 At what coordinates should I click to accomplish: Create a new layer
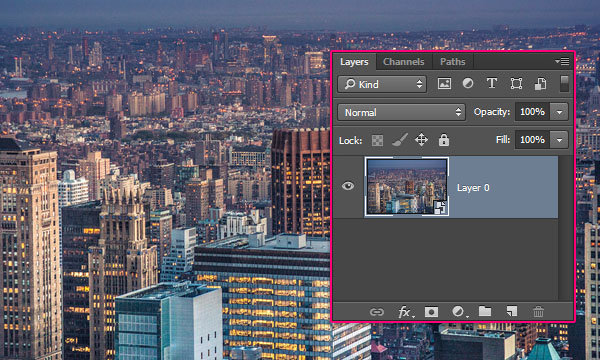[x=512, y=311]
